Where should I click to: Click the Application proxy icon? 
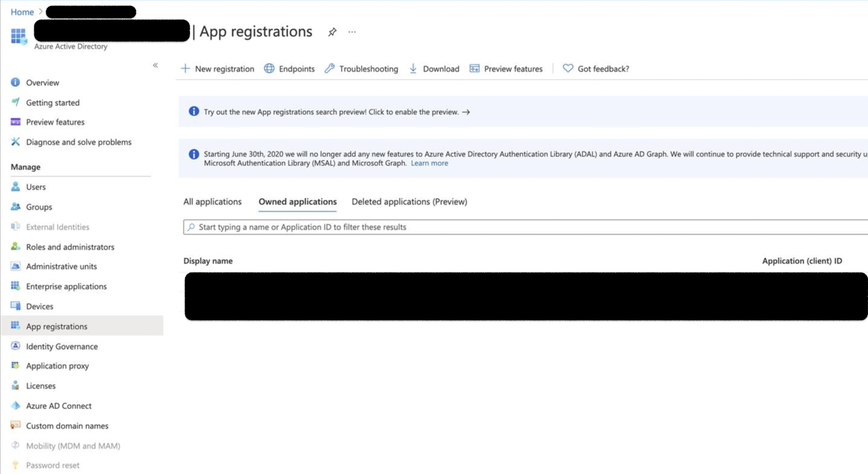pos(15,365)
